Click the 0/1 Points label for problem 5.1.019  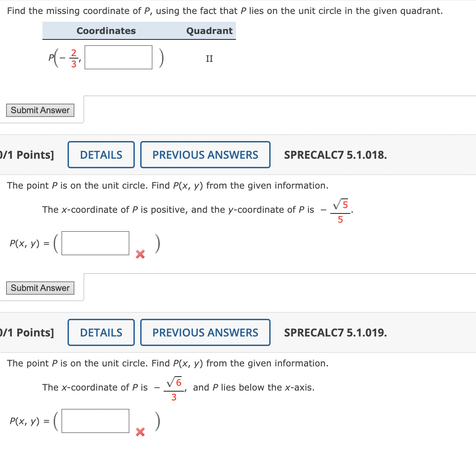point(27,332)
